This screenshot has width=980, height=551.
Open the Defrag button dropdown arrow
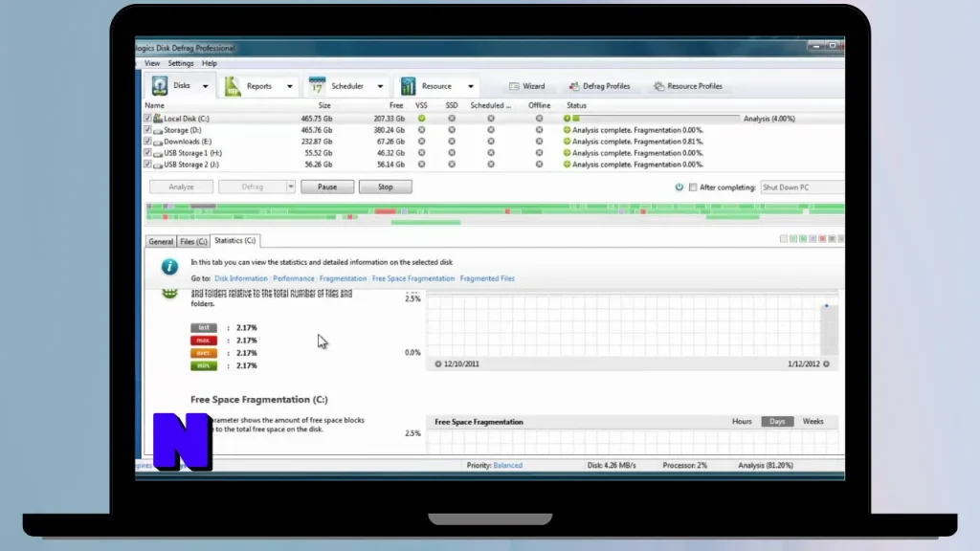291,187
